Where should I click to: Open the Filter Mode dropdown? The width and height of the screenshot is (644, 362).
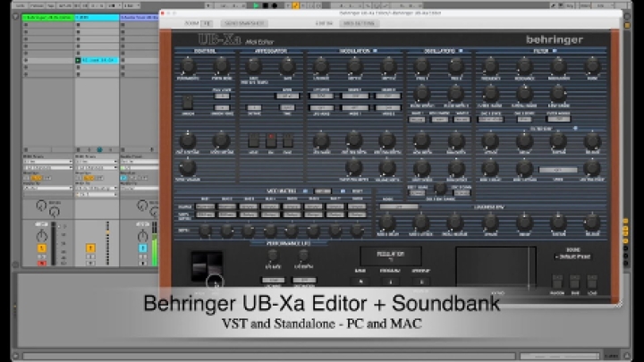click(558, 119)
